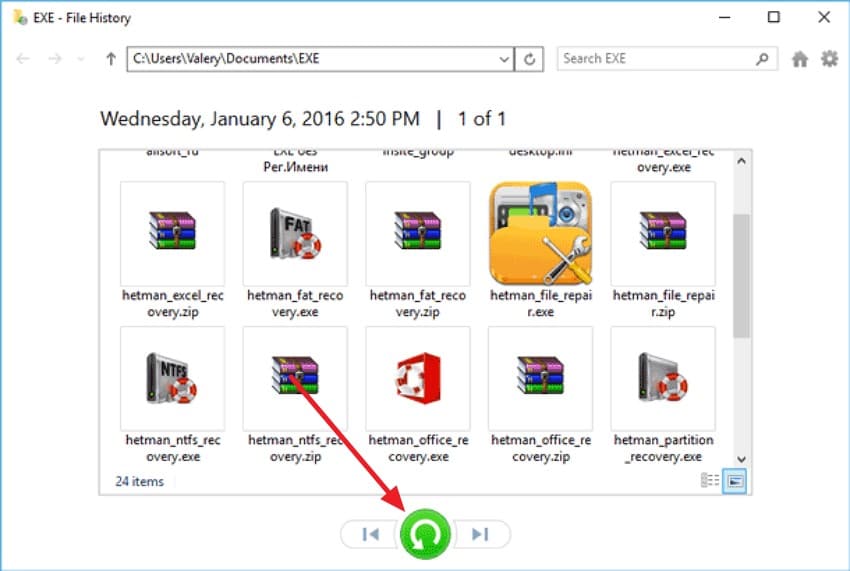Click the hetman_ntfs_recovery.exe file name
Image resolution: width=850 pixels, height=571 pixels.
pos(172,448)
